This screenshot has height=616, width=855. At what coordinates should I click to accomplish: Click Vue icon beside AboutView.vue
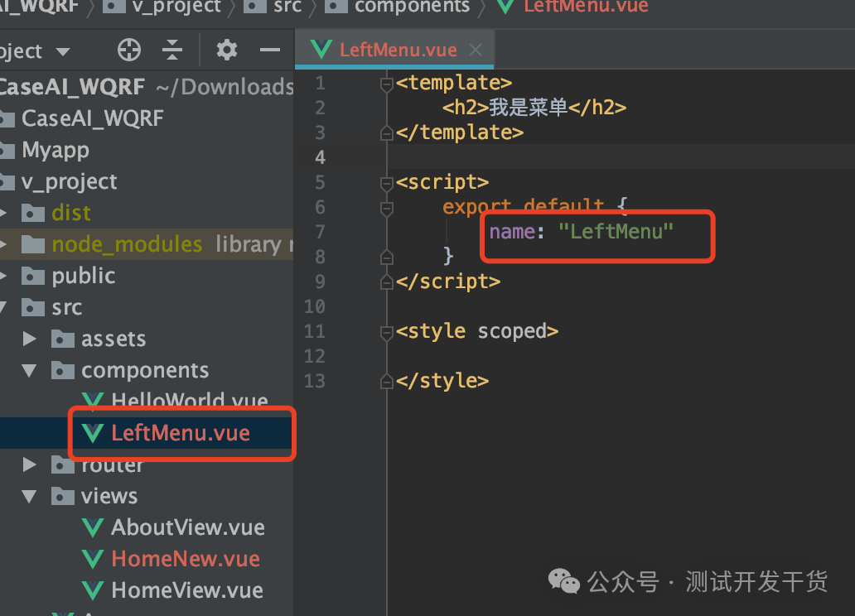click(x=93, y=527)
